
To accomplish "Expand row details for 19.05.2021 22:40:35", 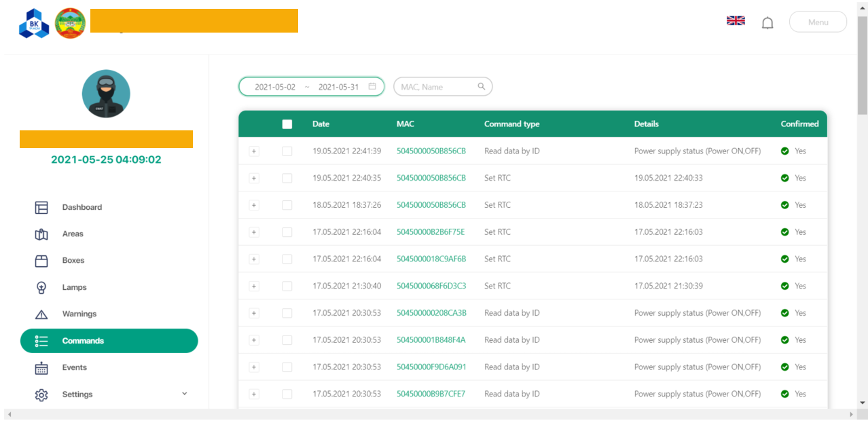I will click(x=254, y=178).
